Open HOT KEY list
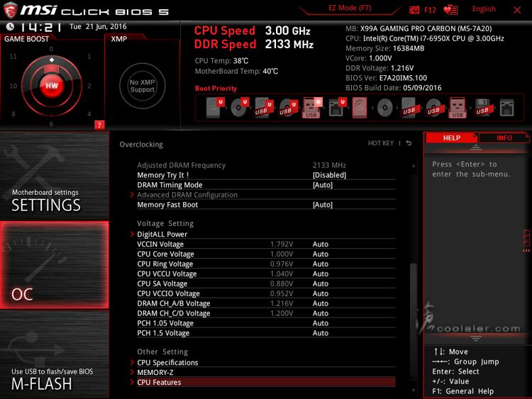The height and width of the screenshot is (399, 532). coord(381,143)
